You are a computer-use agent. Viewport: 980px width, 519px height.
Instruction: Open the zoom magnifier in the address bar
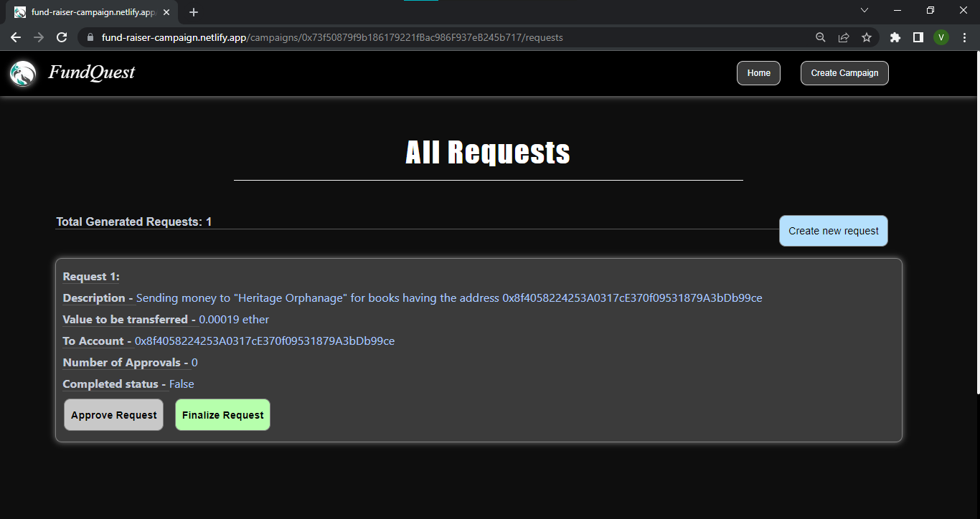820,37
